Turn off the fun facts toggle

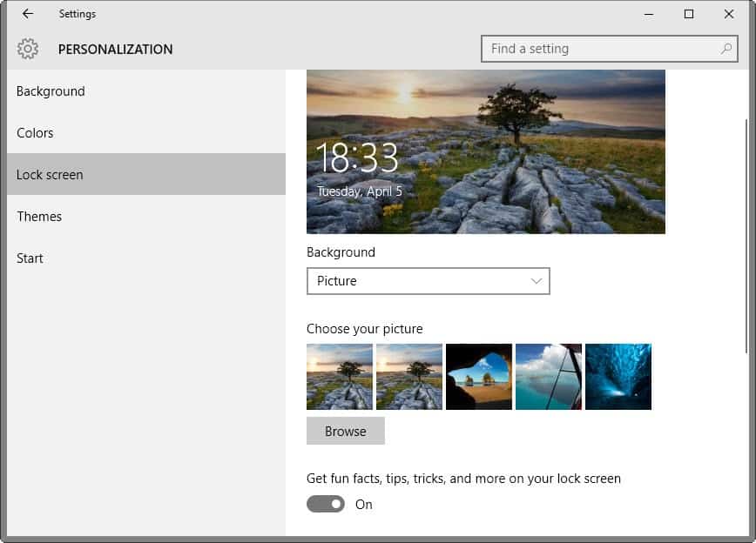coord(326,504)
